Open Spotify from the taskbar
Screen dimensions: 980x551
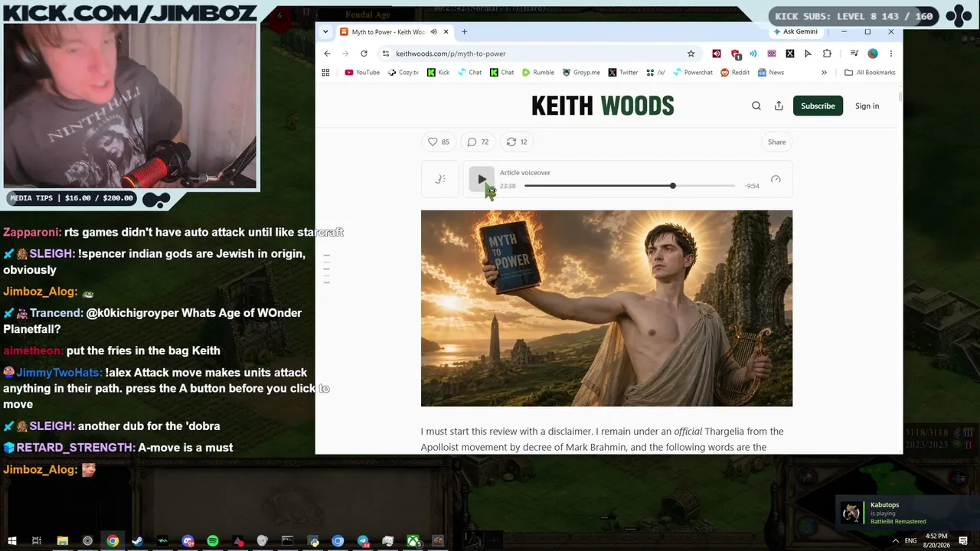pos(213,541)
